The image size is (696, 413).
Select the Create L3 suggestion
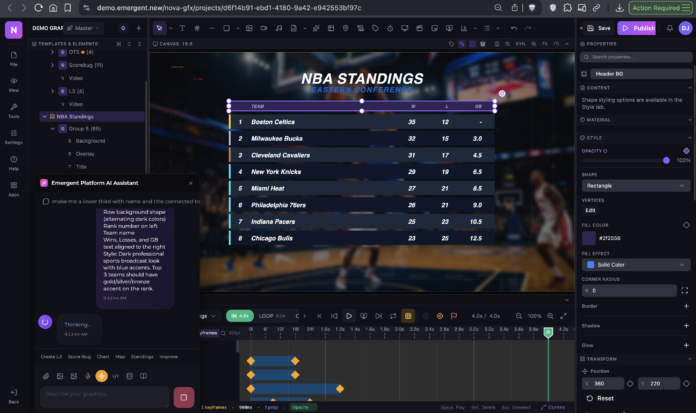tap(51, 357)
